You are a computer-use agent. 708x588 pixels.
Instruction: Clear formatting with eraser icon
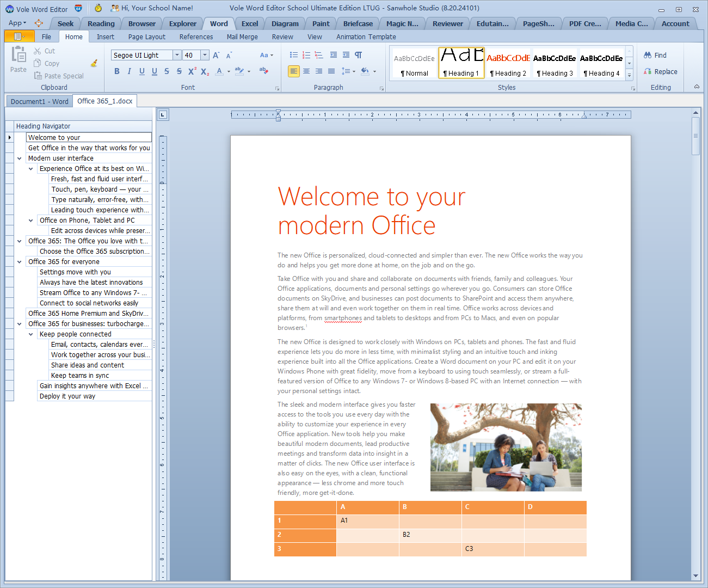pyautogui.click(x=264, y=71)
